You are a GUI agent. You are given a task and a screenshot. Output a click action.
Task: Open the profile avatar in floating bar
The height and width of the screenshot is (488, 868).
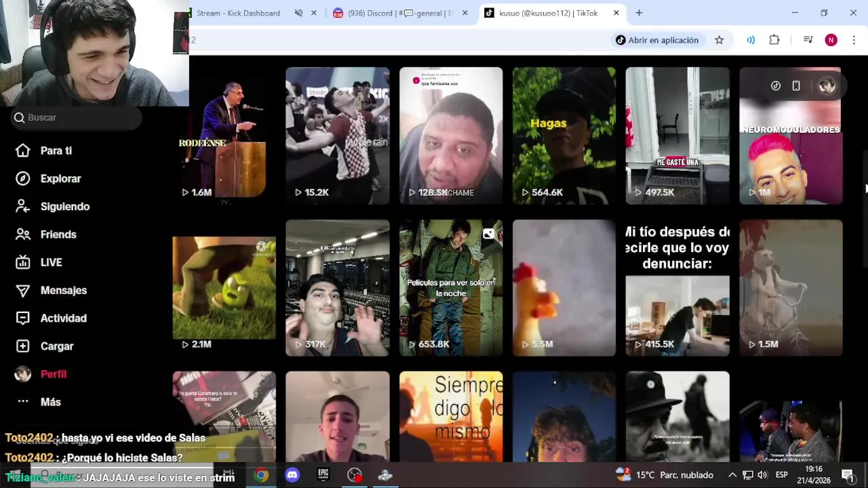coord(827,85)
